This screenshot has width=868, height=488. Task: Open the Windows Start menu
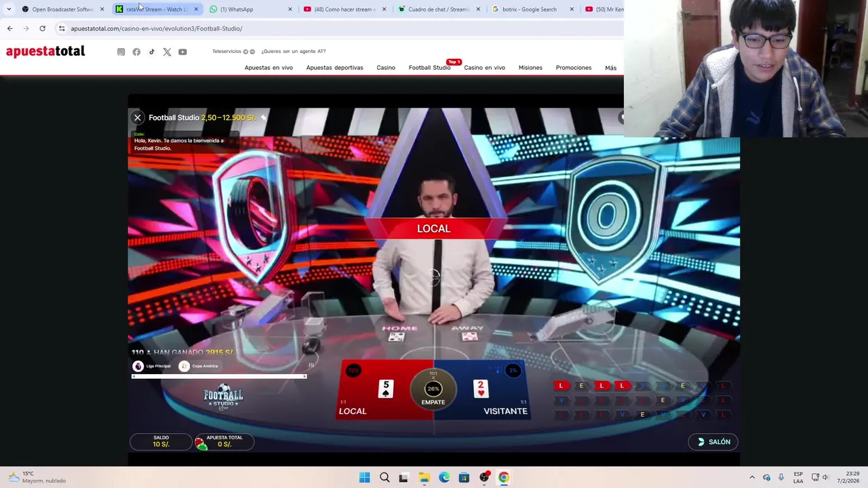point(364,477)
